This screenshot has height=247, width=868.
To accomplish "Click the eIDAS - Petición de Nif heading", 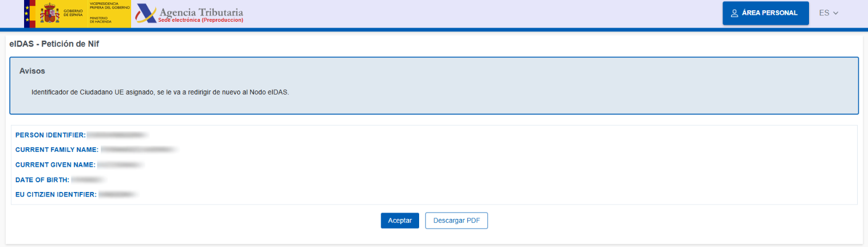I will [x=54, y=44].
